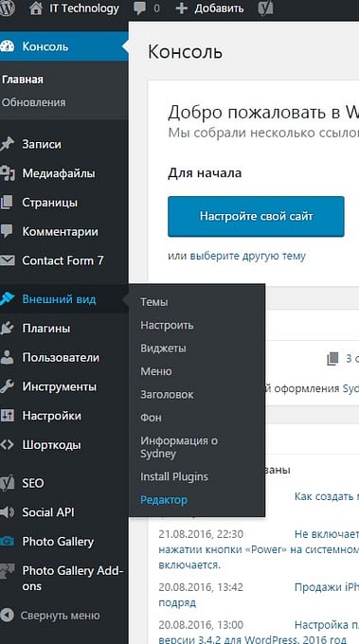Open SEO sidebar section

(x=33, y=483)
